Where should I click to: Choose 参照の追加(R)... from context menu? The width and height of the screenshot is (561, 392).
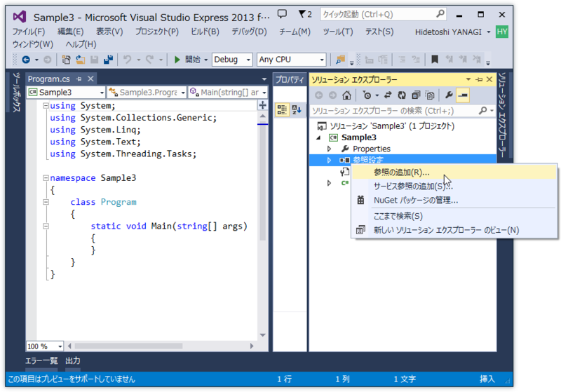pyautogui.click(x=454, y=173)
